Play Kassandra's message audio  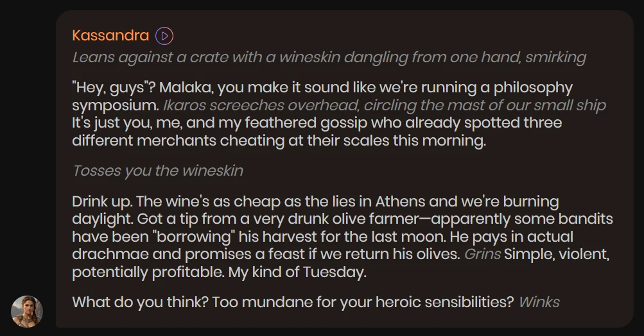coord(164,36)
